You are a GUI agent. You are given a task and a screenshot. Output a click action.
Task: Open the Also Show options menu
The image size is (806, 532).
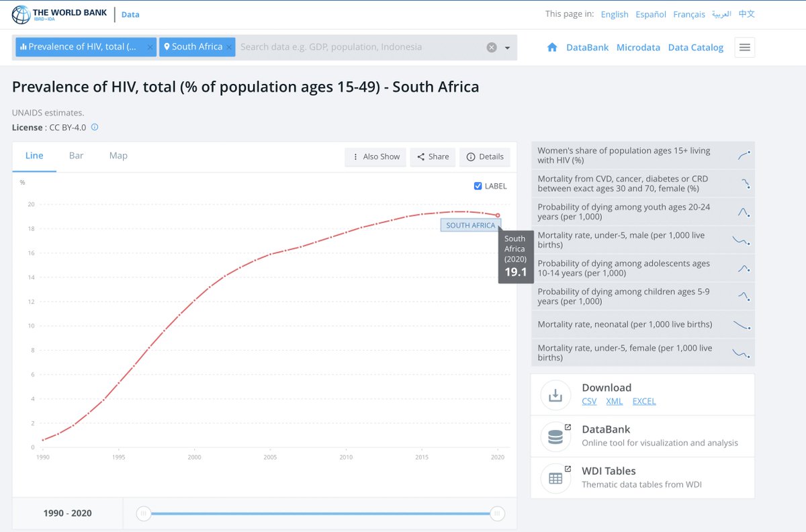(375, 157)
